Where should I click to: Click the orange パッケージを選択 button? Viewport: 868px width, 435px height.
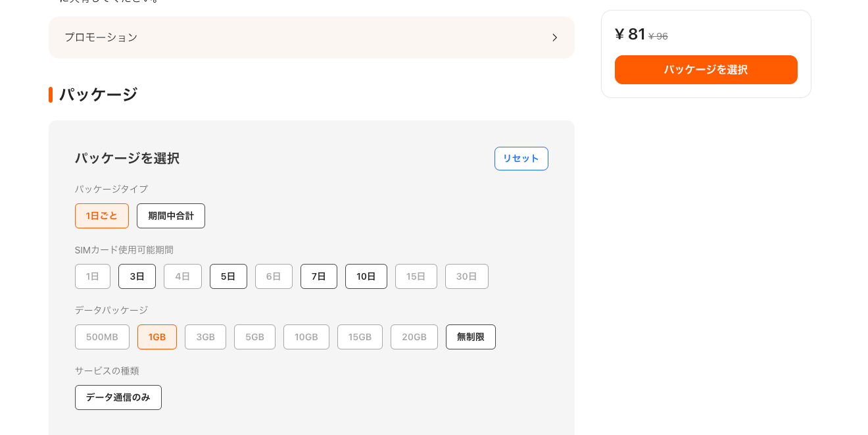(x=706, y=70)
